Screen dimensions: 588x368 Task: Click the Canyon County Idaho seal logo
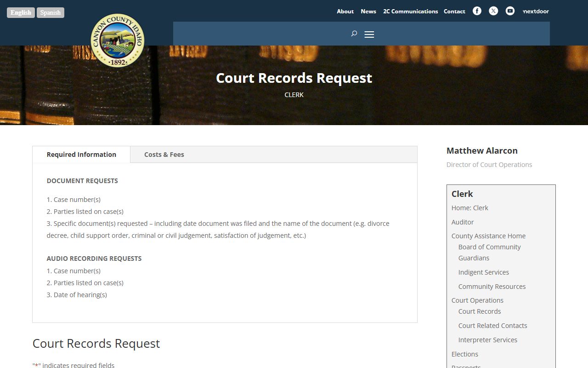118,40
